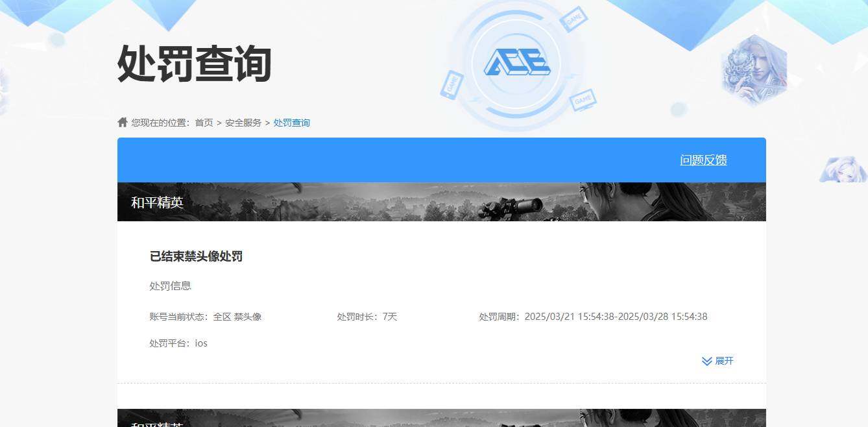Click the character hexagon image top right
Viewport: 868px width, 427px height.
tap(754, 70)
